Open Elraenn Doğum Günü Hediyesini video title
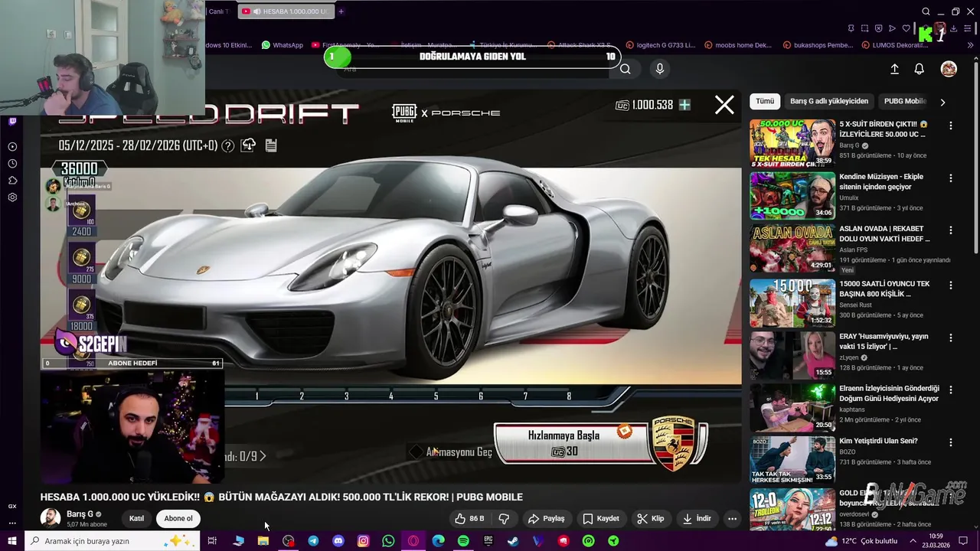Viewport: 980px width, 551px height. (x=889, y=393)
